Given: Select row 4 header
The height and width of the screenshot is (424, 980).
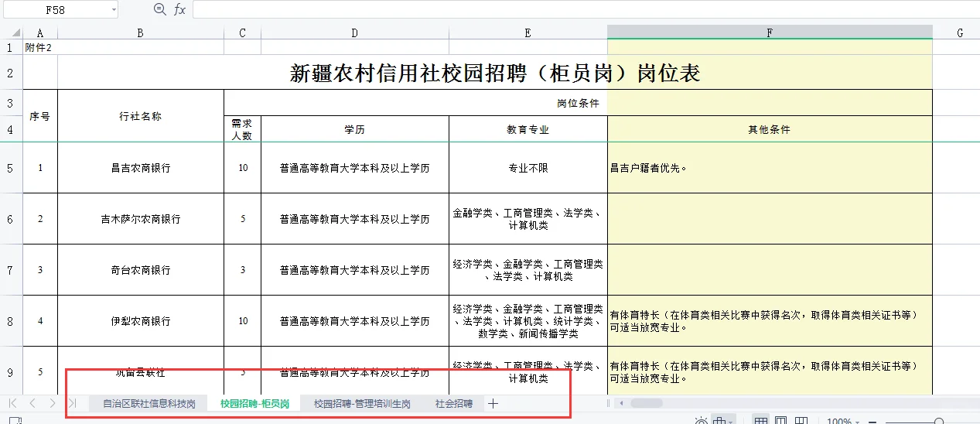Looking at the screenshot, I should 11,129.
